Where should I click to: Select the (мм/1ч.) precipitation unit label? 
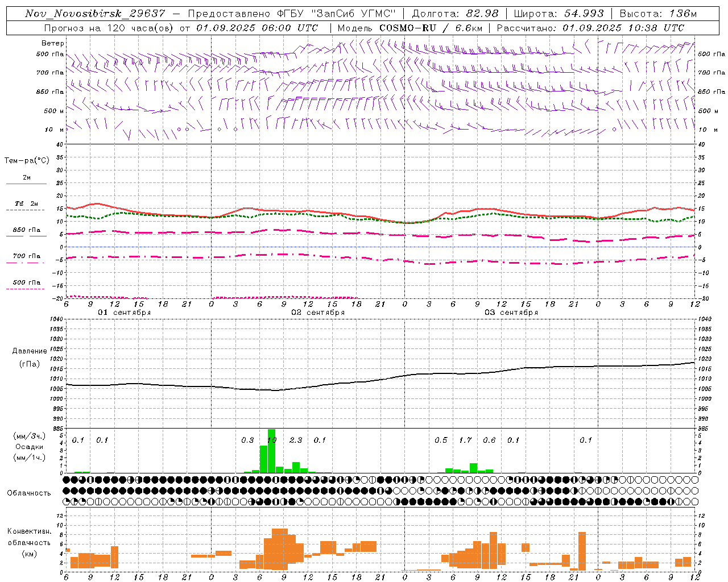(x=29, y=458)
